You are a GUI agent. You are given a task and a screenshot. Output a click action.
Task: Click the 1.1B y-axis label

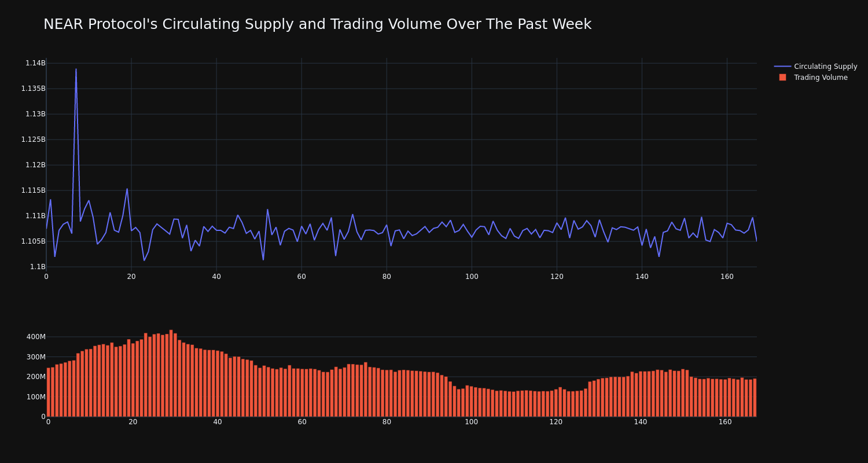(x=38, y=267)
